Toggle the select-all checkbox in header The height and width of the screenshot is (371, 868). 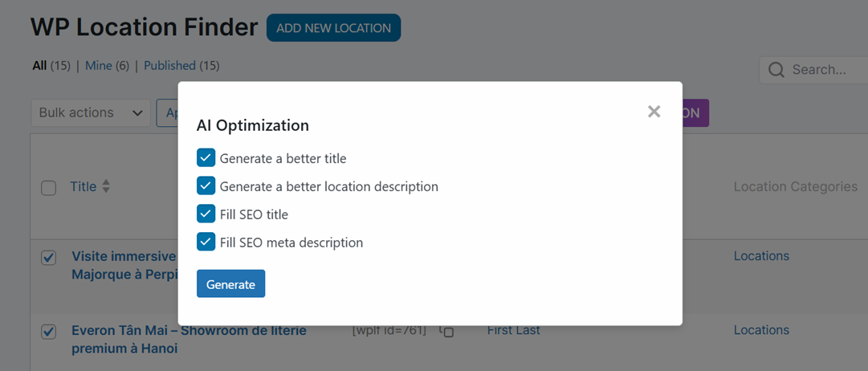tap(49, 188)
